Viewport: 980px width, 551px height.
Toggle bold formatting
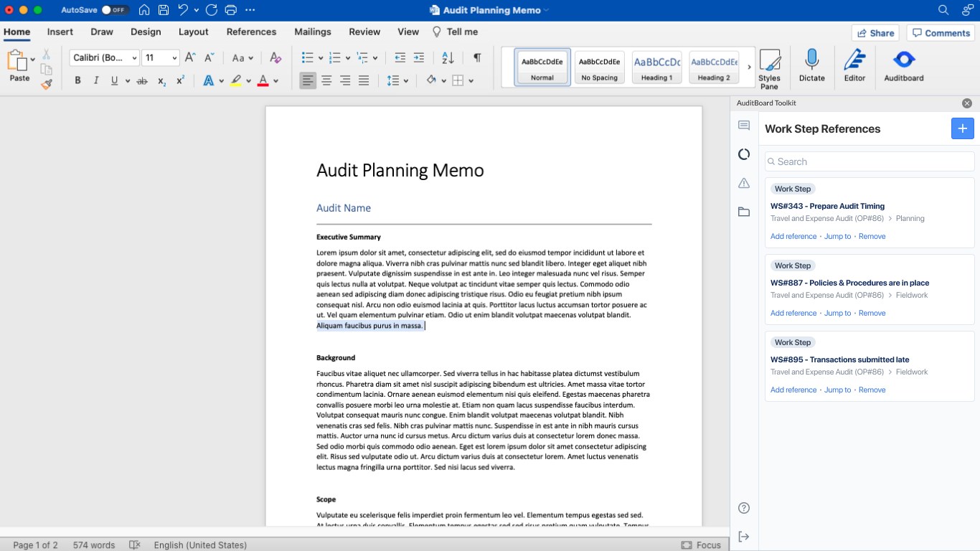[x=78, y=81]
